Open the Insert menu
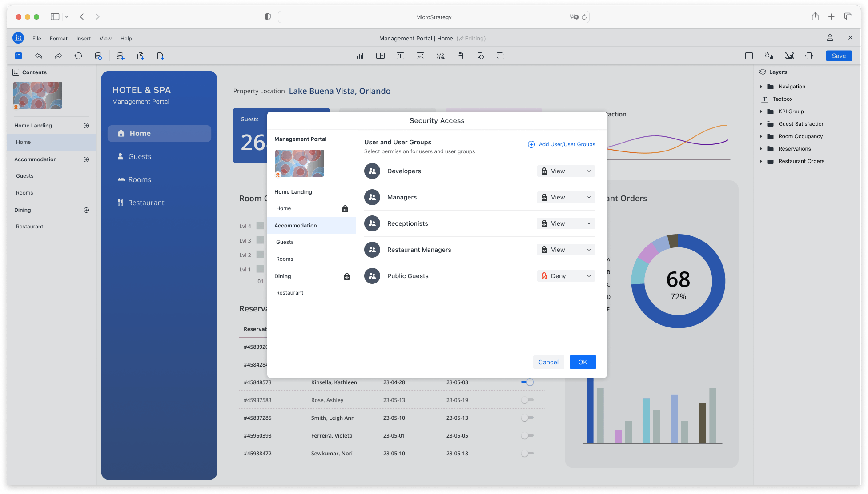The width and height of the screenshot is (868, 494). click(83, 39)
